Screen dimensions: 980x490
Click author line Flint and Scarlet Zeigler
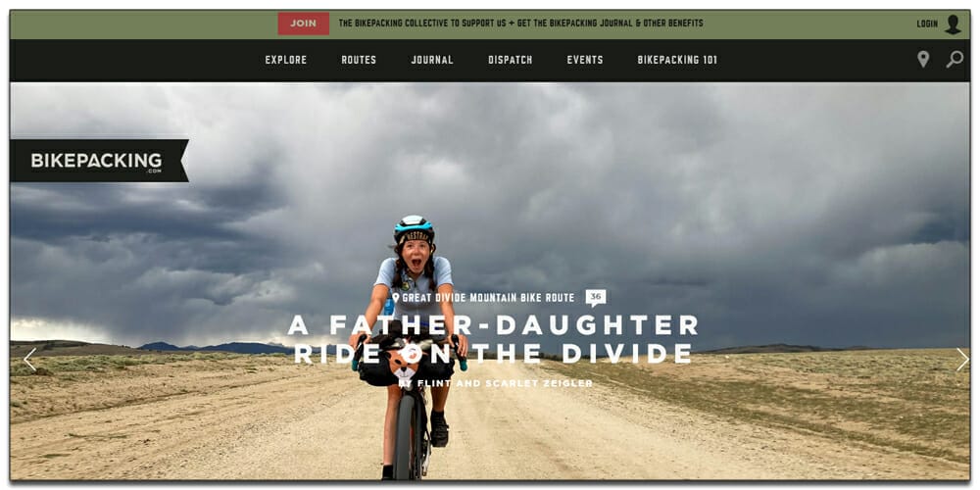click(495, 383)
